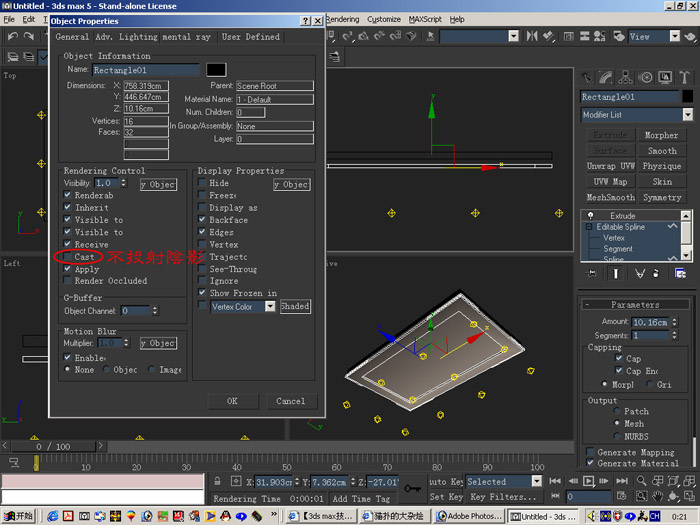This screenshot has width=700, height=525.
Task: Uncheck the Backface display option
Action: (x=202, y=220)
